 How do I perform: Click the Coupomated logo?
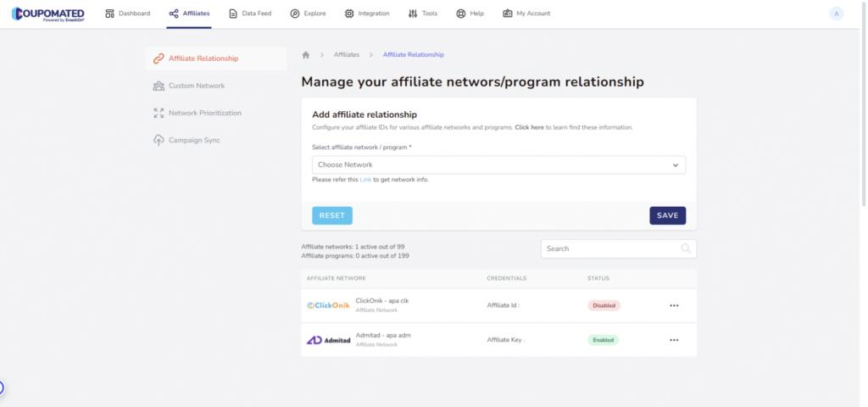(48, 14)
